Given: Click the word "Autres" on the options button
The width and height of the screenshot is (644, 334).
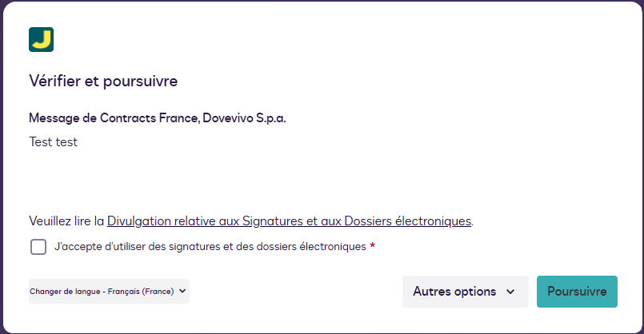Looking at the screenshot, I should point(433,292).
